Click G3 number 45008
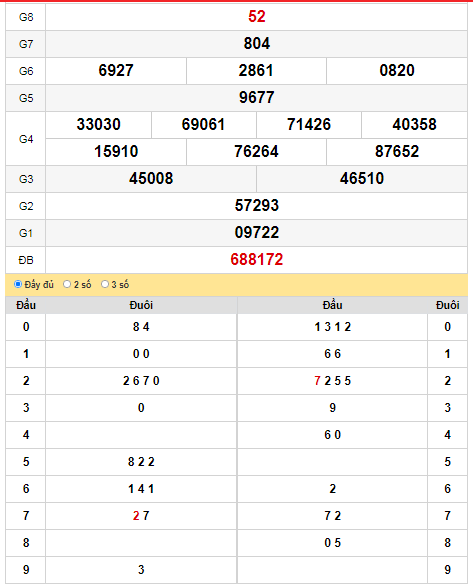473x586 pixels. (151, 179)
